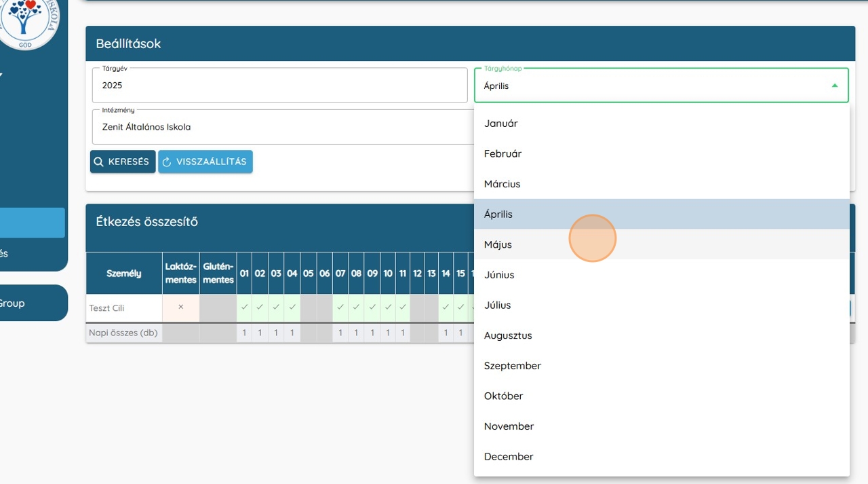Image resolution: width=868 pixels, height=484 pixels.
Task: Open the Intézmény selection field
Action: (282, 127)
